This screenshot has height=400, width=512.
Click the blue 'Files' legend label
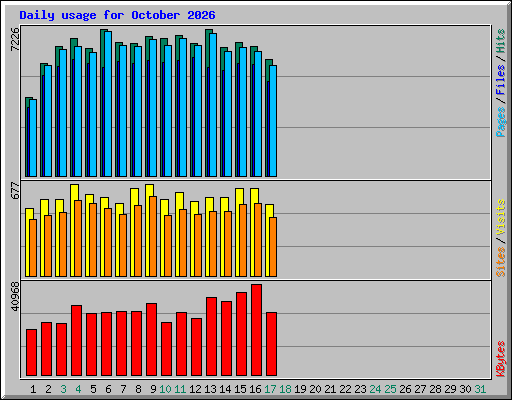pyautogui.click(x=501, y=80)
